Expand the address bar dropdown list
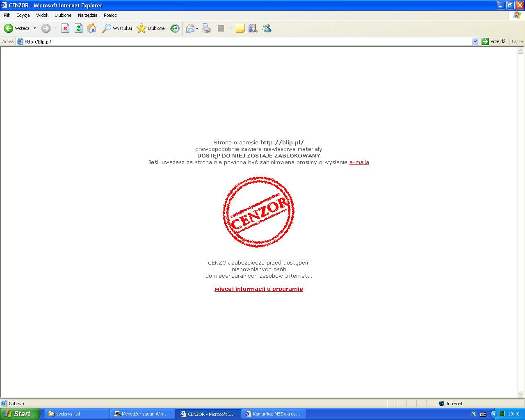Image resolution: width=525 pixels, height=420 pixels. point(475,41)
